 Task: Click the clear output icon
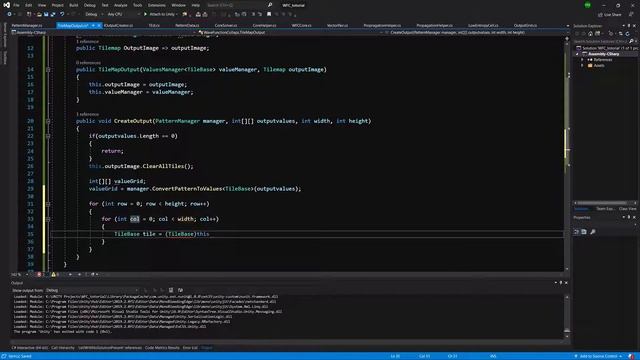click(x=171, y=290)
